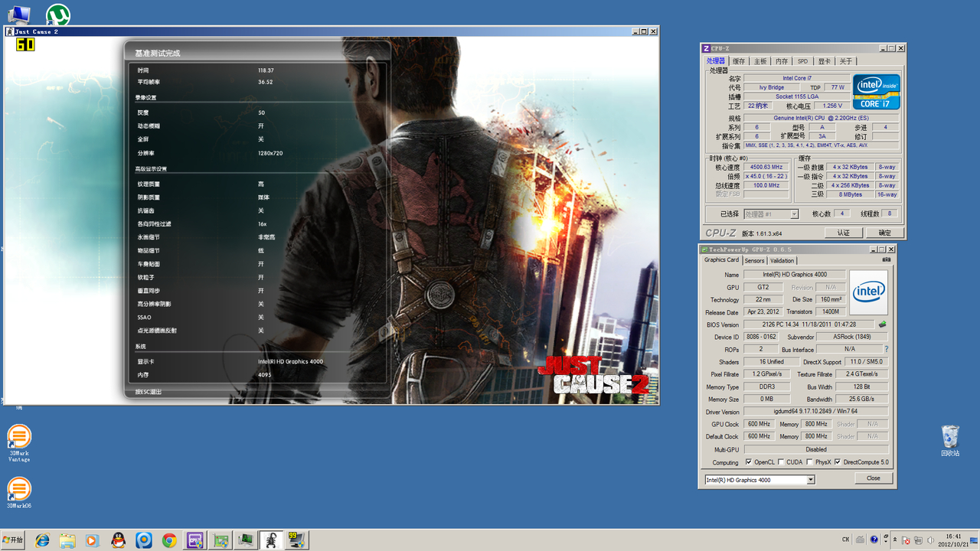Switch to GPU-Z taskbar button
This screenshot has height=551, width=980.
(x=220, y=540)
